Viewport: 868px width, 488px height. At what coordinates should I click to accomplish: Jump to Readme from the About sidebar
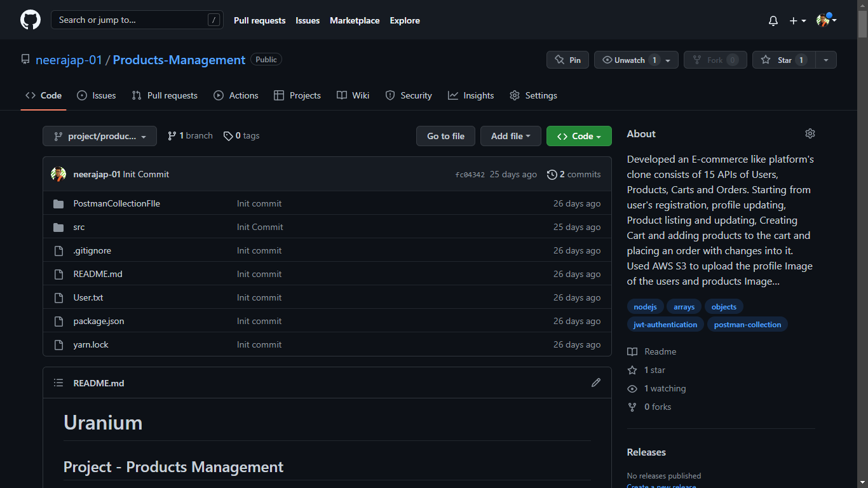pyautogui.click(x=653, y=351)
